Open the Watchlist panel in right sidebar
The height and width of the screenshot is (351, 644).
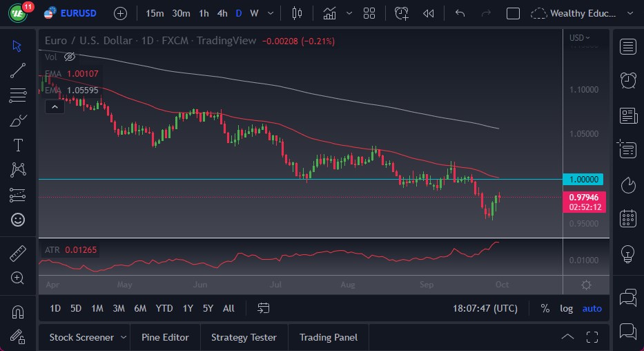click(627, 46)
